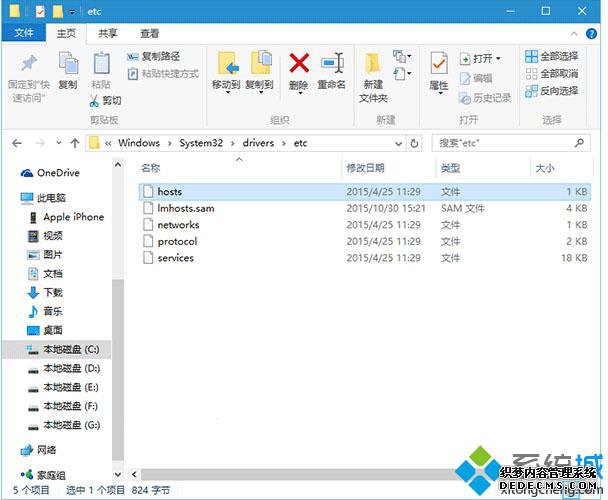Viewport: 608px width, 500px height.
Task: Select Local Disk (D:) in sidebar
Action: click(64, 369)
